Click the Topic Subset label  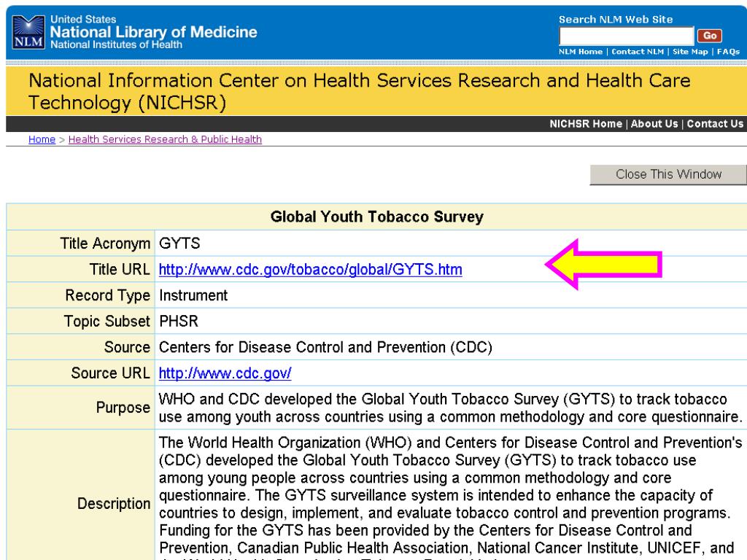point(107,321)
